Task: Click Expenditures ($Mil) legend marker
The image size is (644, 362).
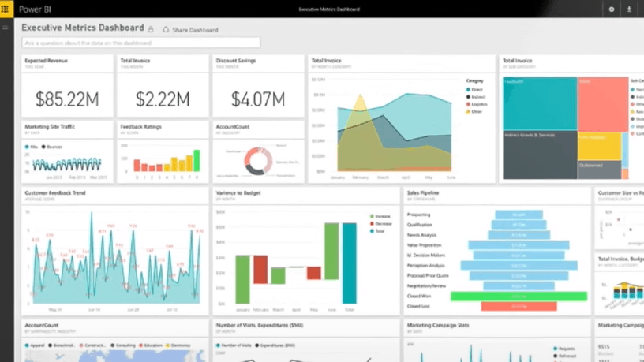Action: 257,345
